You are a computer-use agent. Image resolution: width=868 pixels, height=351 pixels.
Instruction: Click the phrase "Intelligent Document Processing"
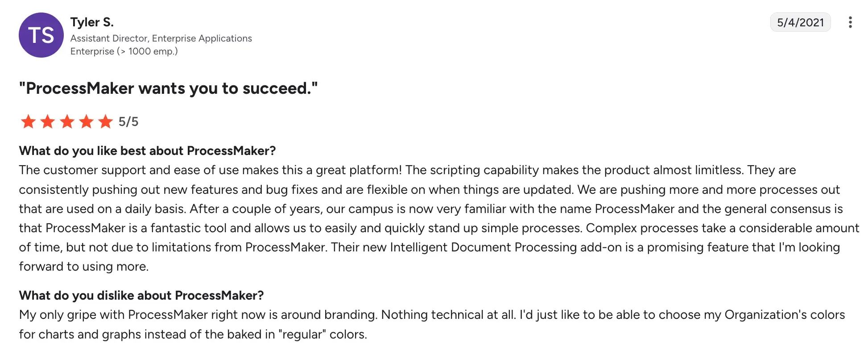pyautogui.click(x=484, y=247)
